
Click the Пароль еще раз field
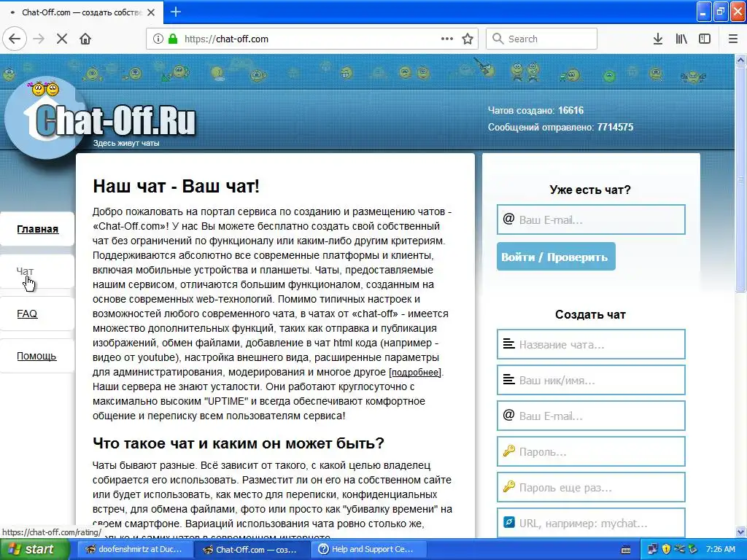[x=591, y=487]
